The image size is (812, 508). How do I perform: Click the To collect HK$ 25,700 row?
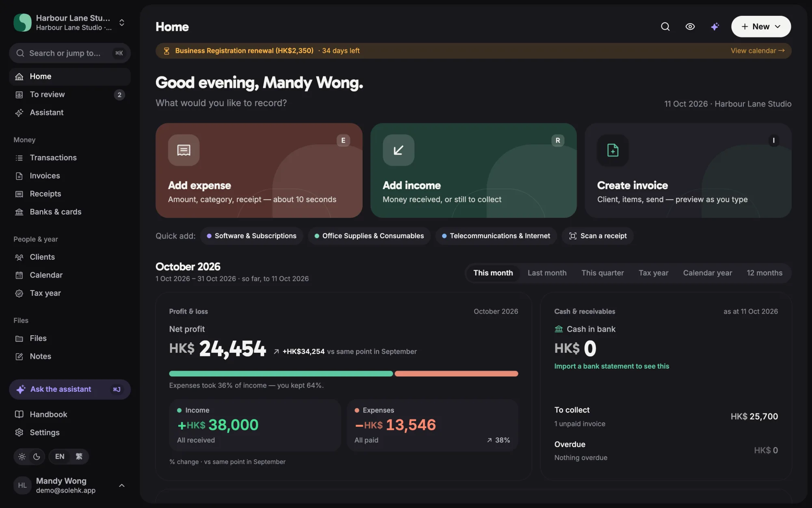pos(666,417)
